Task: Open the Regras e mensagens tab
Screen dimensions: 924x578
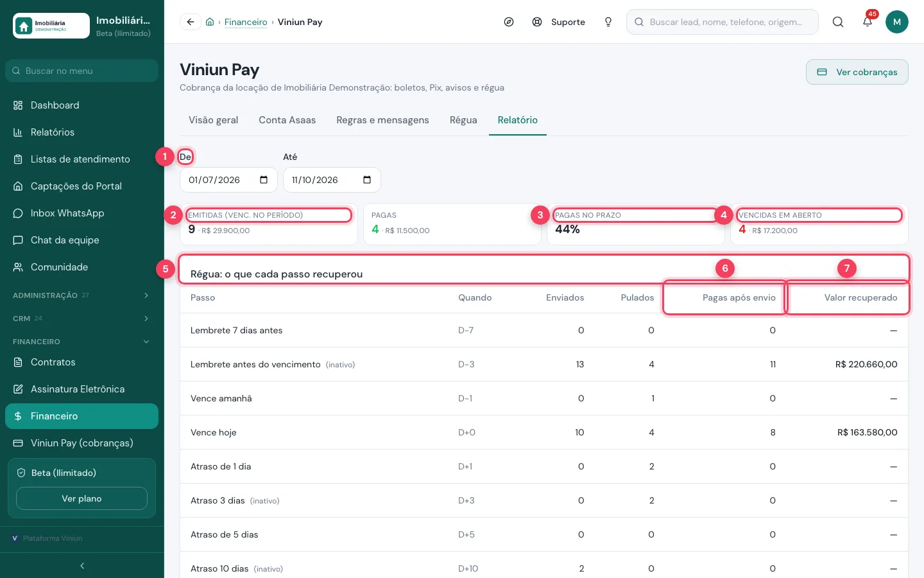Action: click(x=382, y=120)
